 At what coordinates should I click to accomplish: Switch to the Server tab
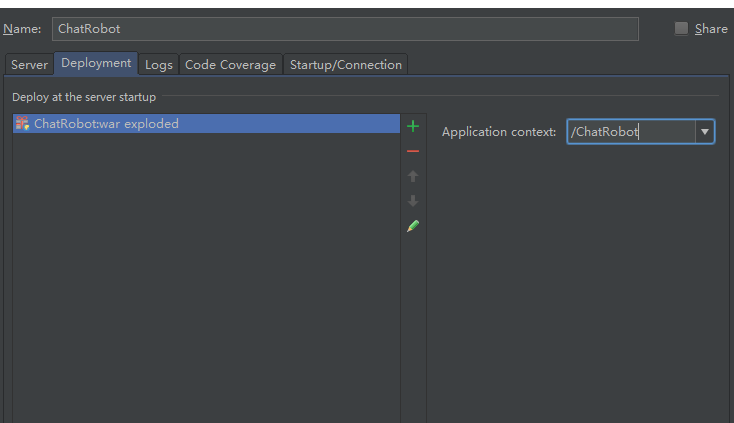(29, 65)
